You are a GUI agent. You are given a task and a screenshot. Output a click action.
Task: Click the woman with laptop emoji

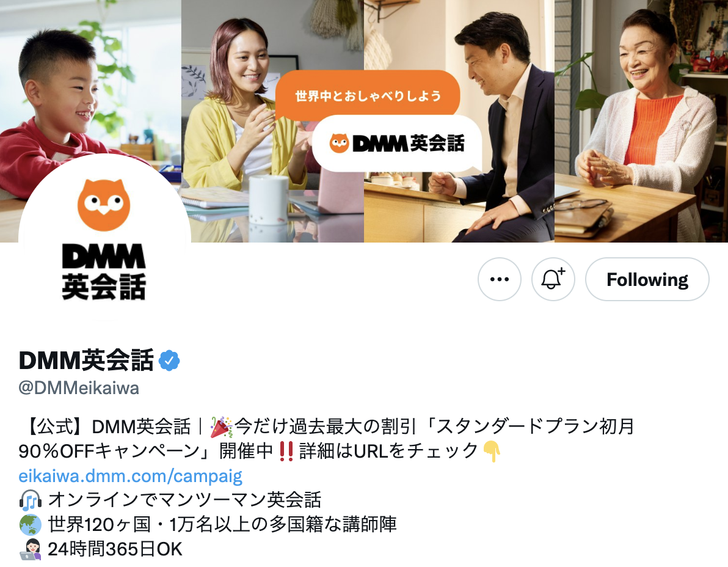(31, 549)
